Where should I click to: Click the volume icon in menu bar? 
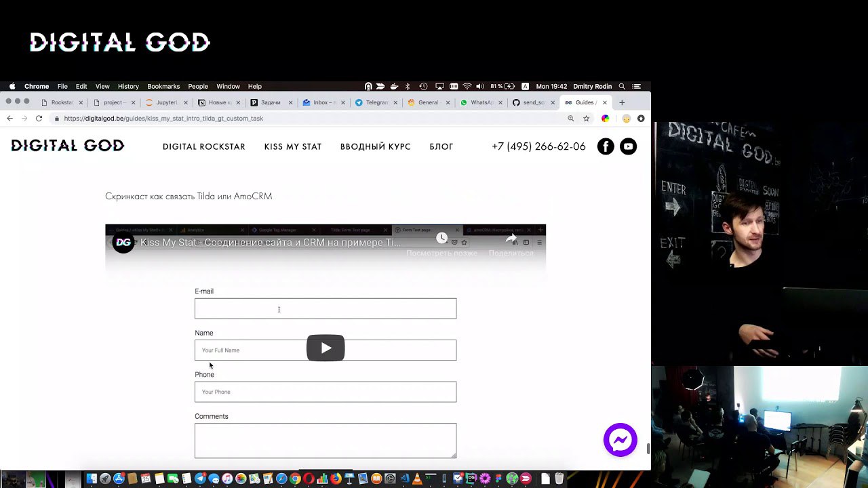pos(480,86)
